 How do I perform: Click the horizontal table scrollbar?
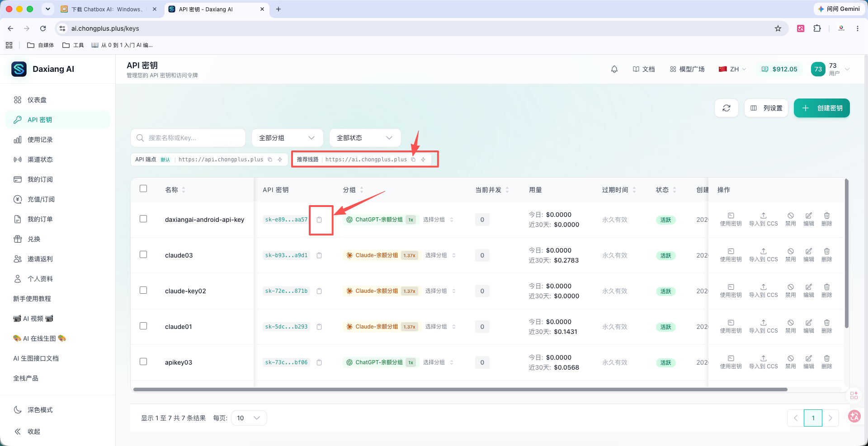tap(460, 389)
